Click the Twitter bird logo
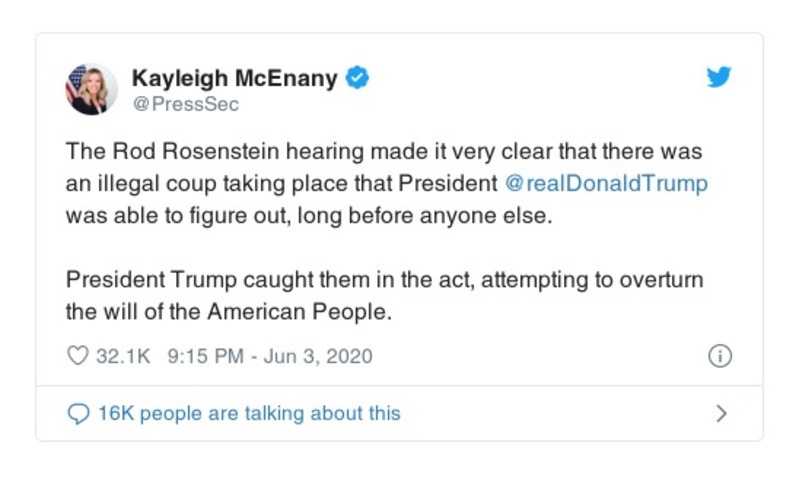 point(719,78)
